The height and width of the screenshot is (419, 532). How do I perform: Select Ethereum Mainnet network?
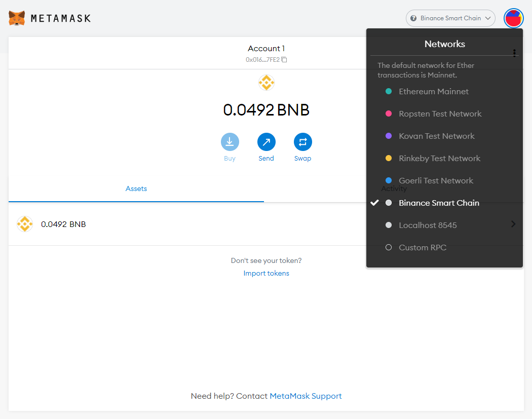coord(444,92)
